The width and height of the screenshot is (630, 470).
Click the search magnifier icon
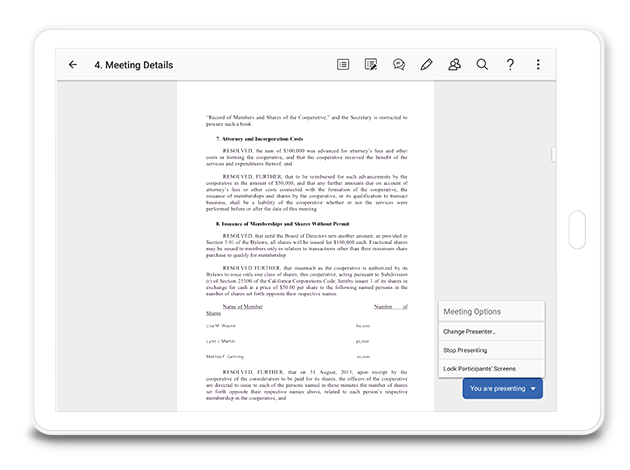pyautogui.click(x=482, y=65)
